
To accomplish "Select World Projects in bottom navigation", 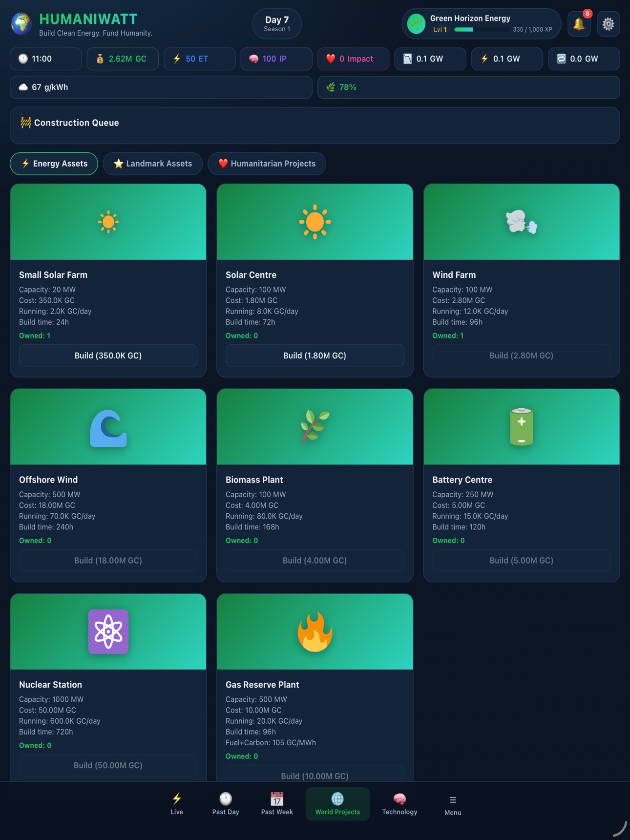I will pos(337,804).
